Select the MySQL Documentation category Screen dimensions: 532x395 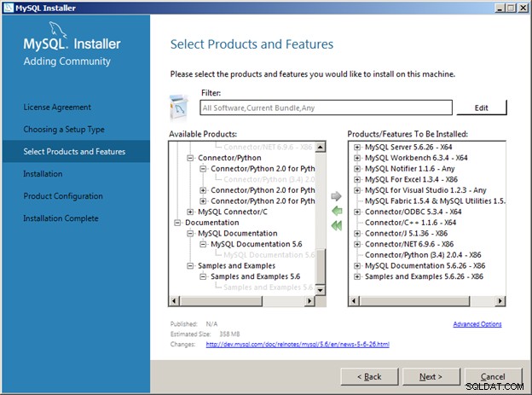[x=238, y=234]
